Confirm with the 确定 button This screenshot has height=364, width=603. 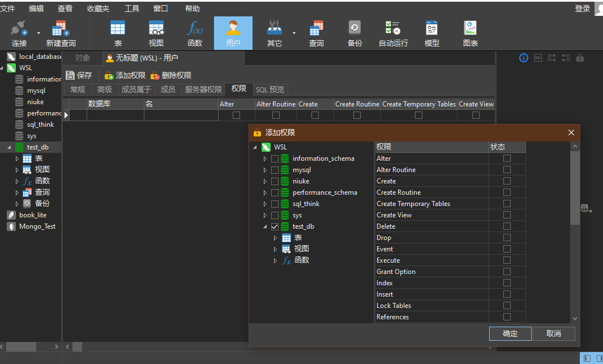(x=510, y=333)
